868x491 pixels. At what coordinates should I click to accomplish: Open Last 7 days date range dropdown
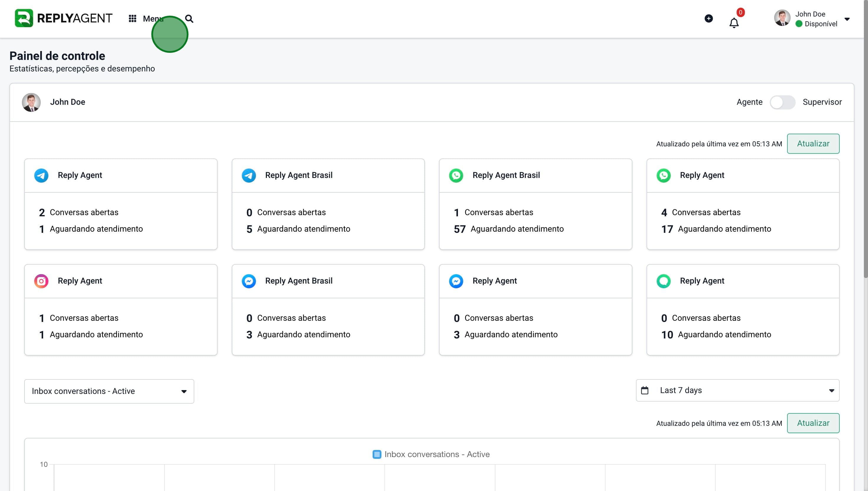click(738, 390)
